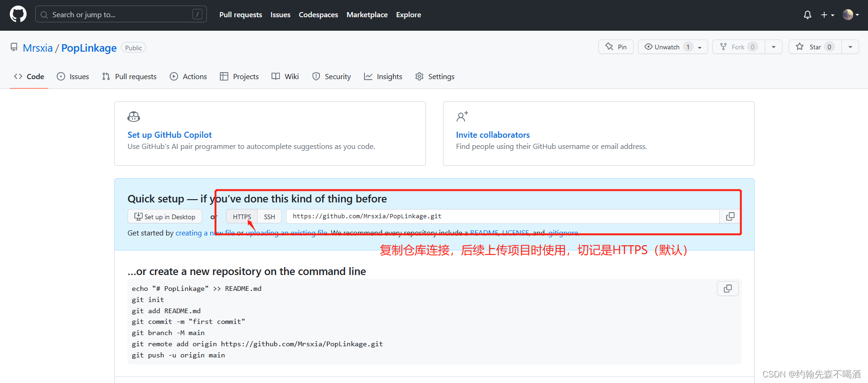Switch to the Projects tab

(239, 76)
